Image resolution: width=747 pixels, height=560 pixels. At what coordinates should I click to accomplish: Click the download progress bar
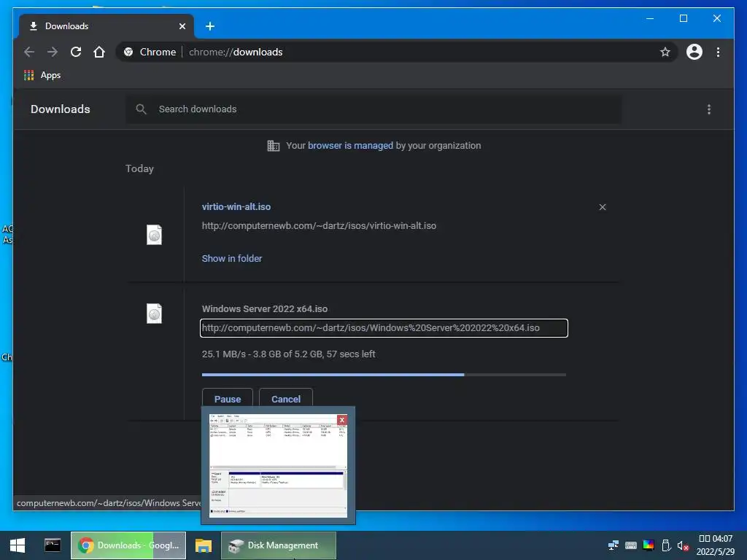click(384, 375)
